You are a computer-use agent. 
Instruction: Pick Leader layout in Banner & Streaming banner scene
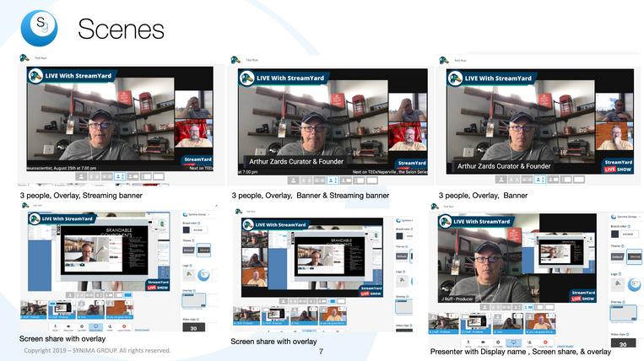333,180
